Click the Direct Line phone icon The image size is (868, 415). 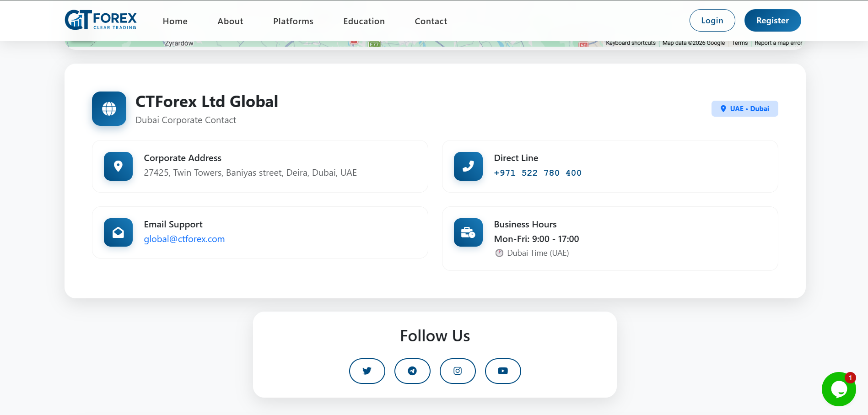pos(468,166)
